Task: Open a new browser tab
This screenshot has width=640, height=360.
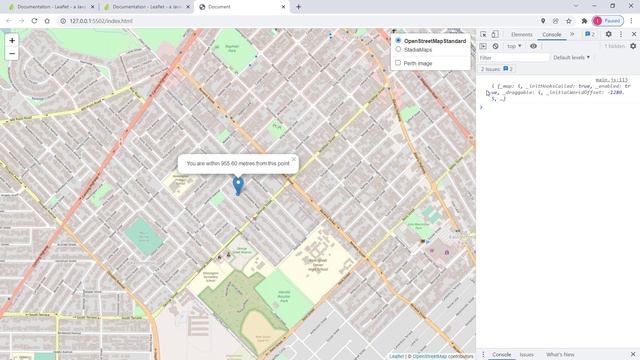Action: point(298,7)
